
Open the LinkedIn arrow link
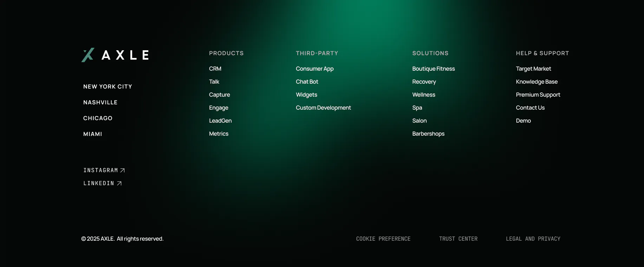(x=102, y=183)
